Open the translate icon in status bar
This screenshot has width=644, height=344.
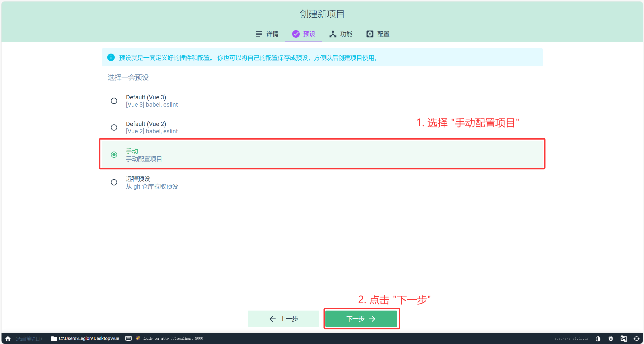[624, 338]
